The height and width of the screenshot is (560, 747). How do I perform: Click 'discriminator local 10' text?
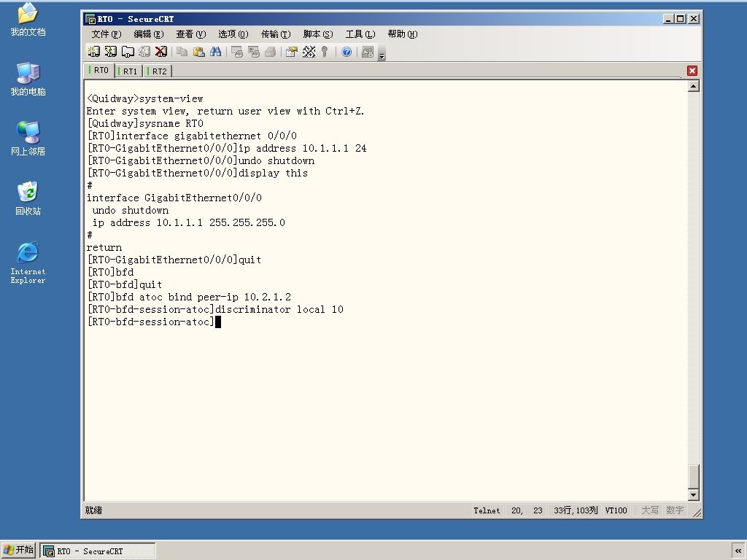[279, 309]
